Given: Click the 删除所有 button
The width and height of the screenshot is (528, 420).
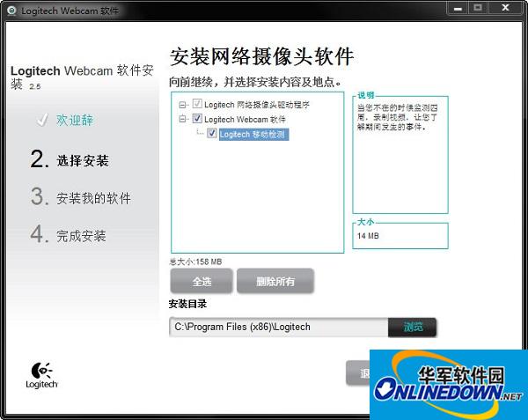Looking at the screenshot, I should pyautogui.click(x=275, y=281).
